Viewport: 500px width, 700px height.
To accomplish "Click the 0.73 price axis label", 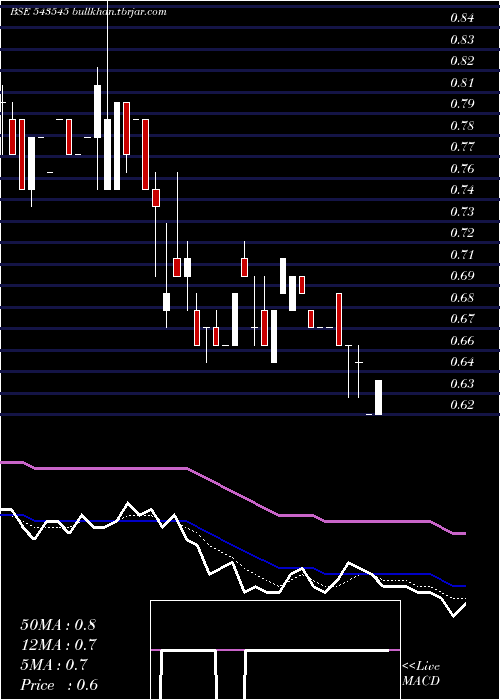I will [462, 212].
